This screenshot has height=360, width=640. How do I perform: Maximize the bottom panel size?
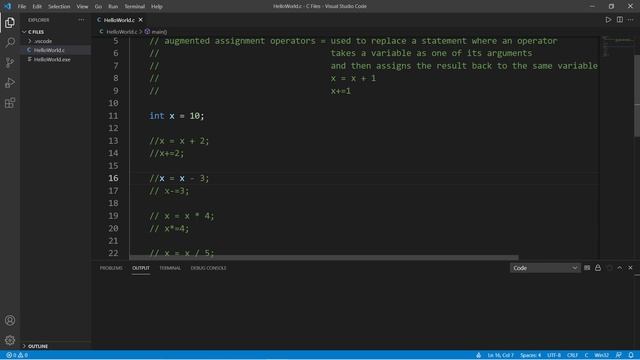[620, 268]
